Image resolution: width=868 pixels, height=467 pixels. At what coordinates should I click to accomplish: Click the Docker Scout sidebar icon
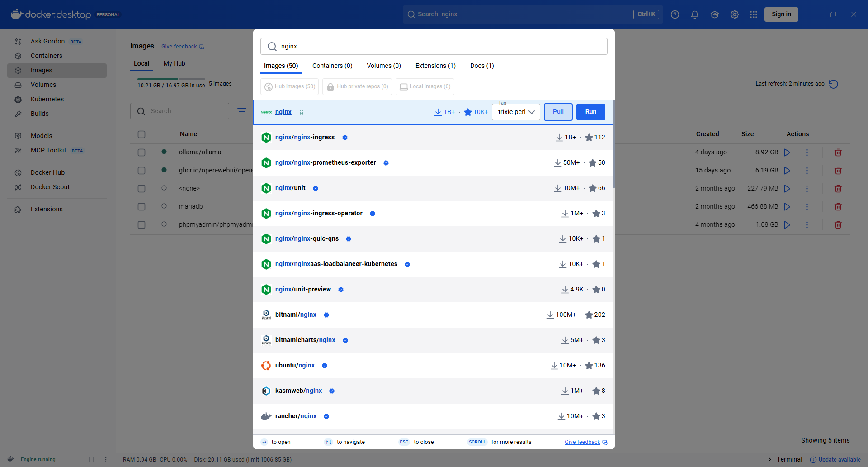click(x=18, y=187)
